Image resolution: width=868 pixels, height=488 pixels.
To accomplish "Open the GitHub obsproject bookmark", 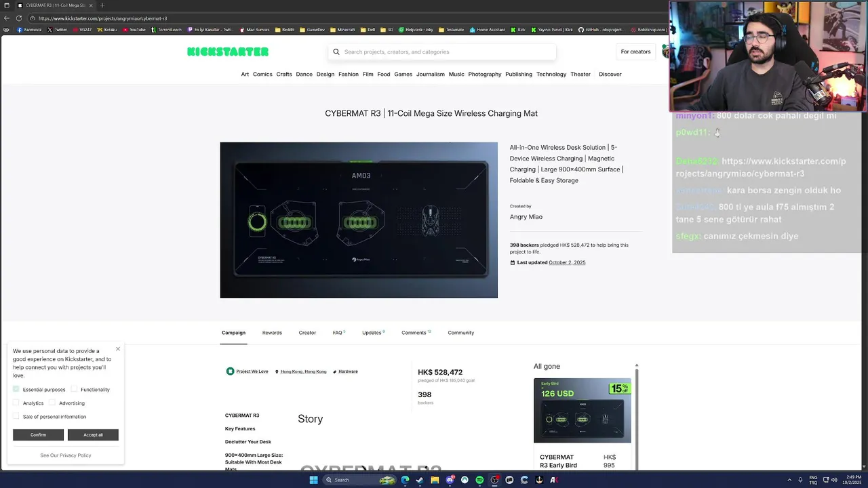I will click(x=600, y=30).
